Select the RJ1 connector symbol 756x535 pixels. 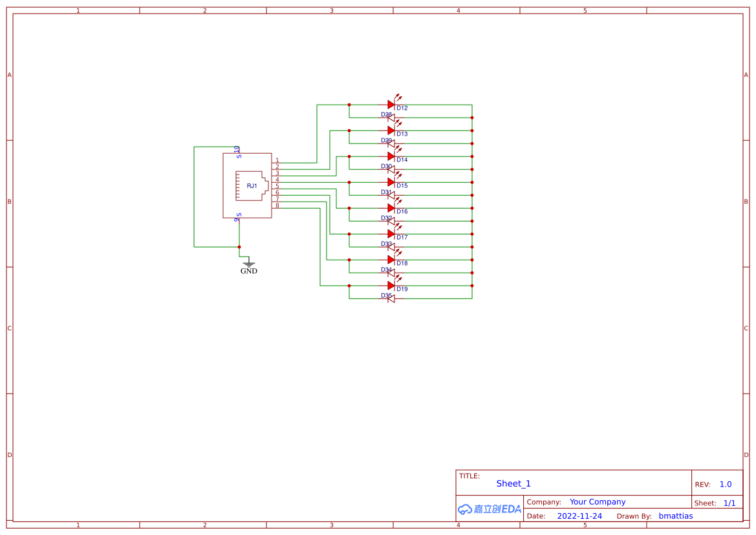252,185
